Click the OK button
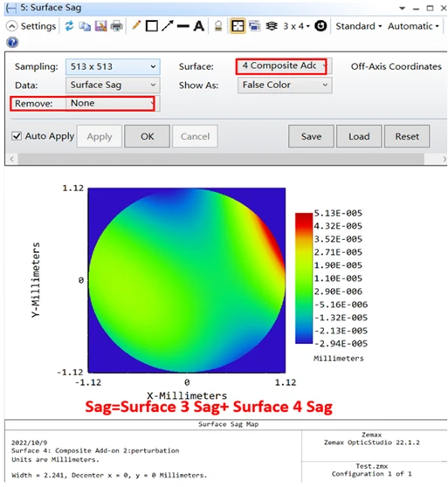Screen dimensions: 448x487 (x=147, y=136)
